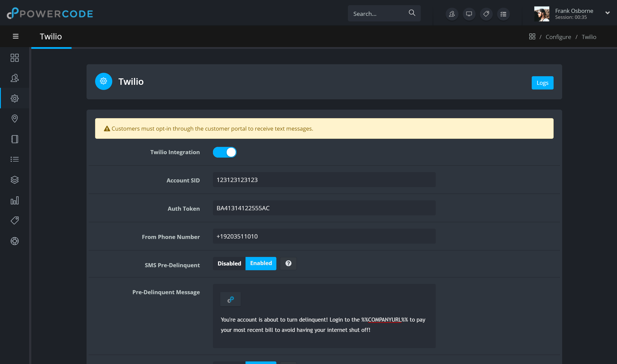
Task: Click the Account SID input field
Action: pyautogui.click(x=324, y=180)
